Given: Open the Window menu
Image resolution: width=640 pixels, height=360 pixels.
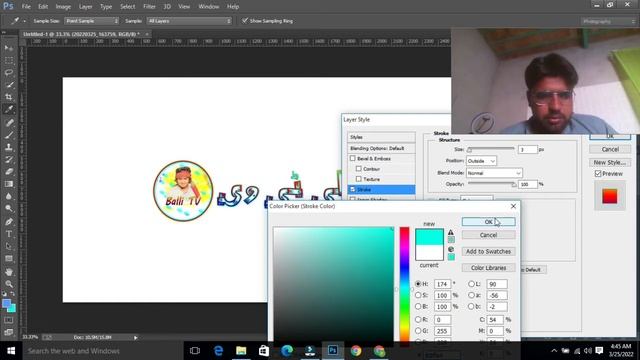Looking at the screenshot, I should (209, 7).
